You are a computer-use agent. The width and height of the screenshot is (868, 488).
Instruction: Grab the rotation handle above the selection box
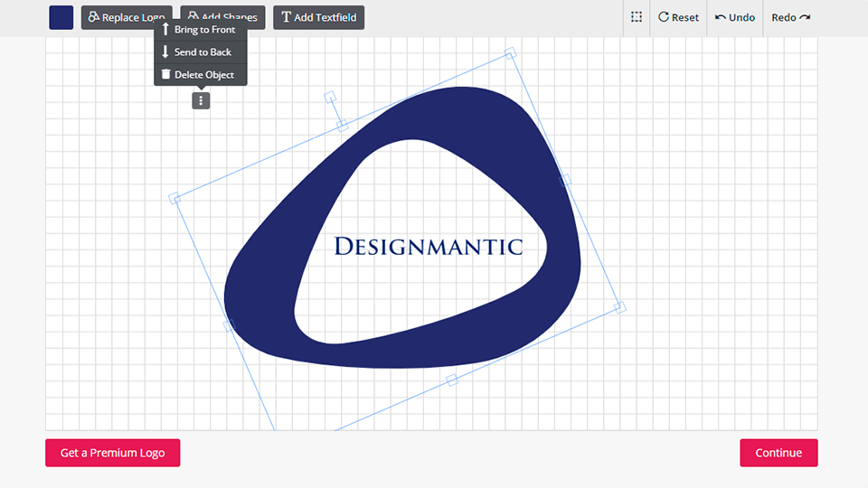pyautogui.click(x=330, y=96)
